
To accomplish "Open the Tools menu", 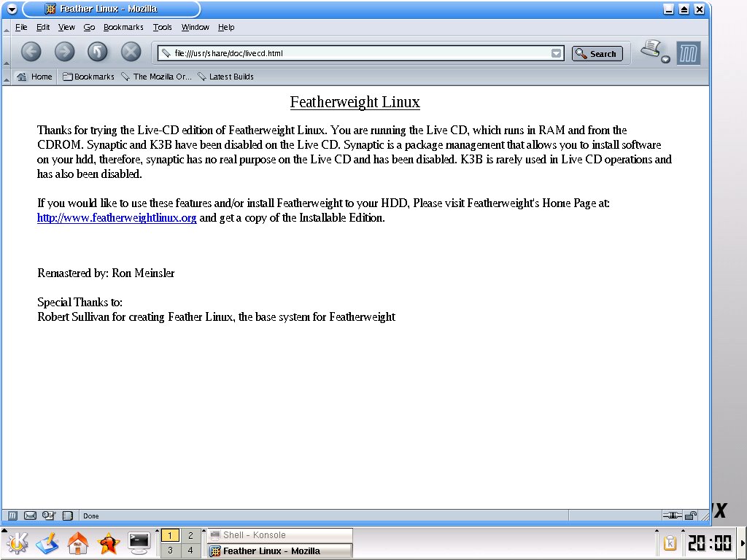I will 162,27.
